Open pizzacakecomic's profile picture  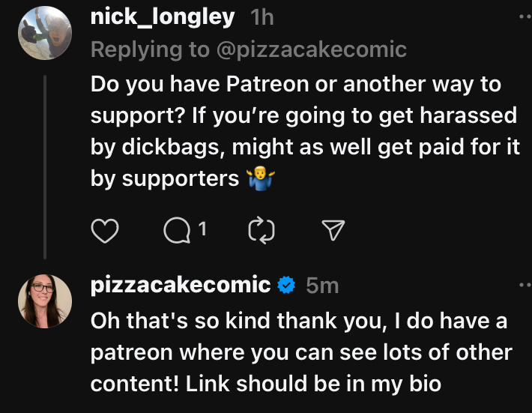click(45, 301)
